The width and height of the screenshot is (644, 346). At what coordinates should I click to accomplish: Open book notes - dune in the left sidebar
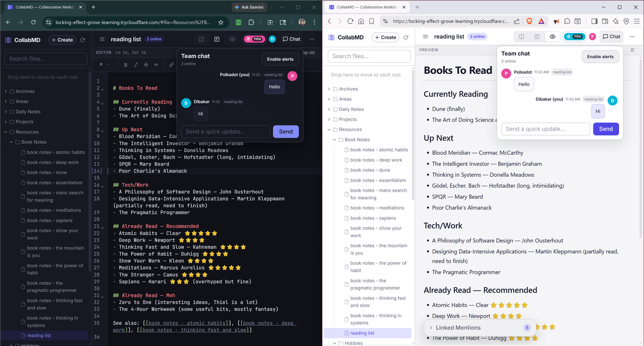(47, 172)
